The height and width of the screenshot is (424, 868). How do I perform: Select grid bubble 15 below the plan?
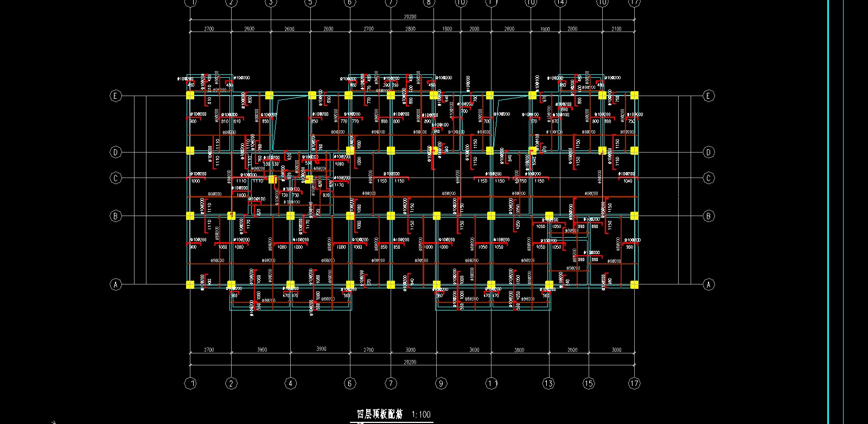coord(589,384)
